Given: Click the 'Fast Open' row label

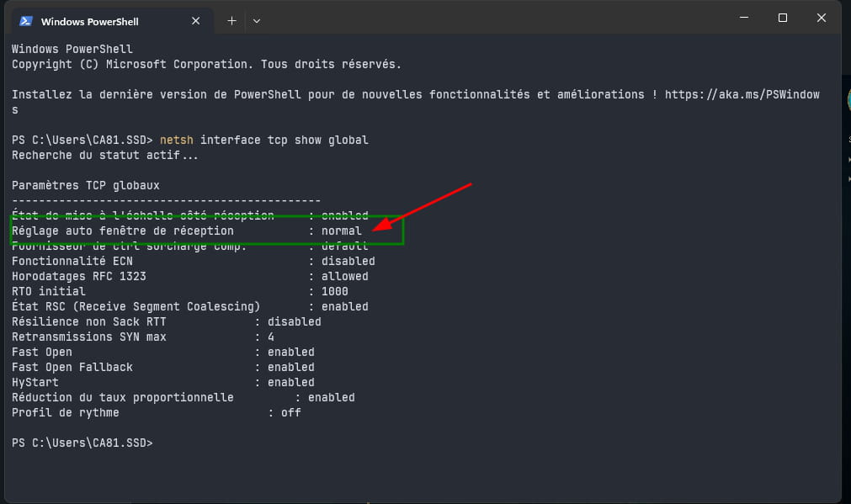Looking at the screenshot, I should click(x=42, y=353).
